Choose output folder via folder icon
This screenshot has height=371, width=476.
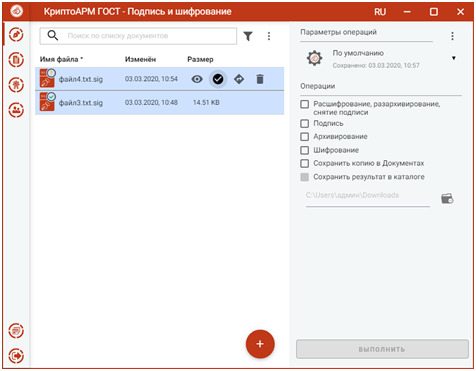pyautogui.click(x=447, y=198)
